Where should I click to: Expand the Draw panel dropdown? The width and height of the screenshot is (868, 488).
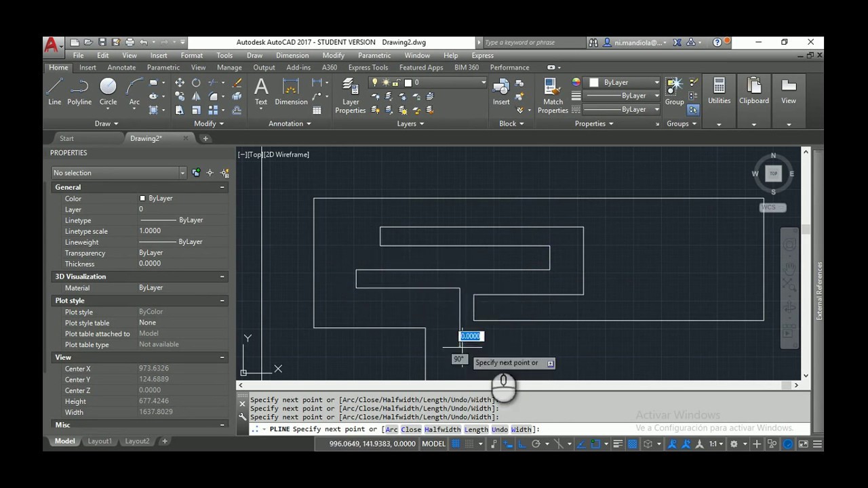pyautogui.click(x=106, y=123)
